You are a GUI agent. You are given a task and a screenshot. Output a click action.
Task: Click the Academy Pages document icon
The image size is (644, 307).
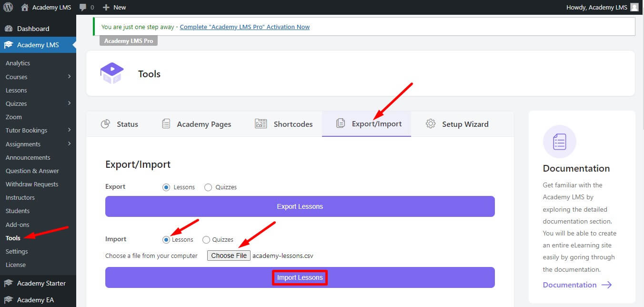click(166, 123)
